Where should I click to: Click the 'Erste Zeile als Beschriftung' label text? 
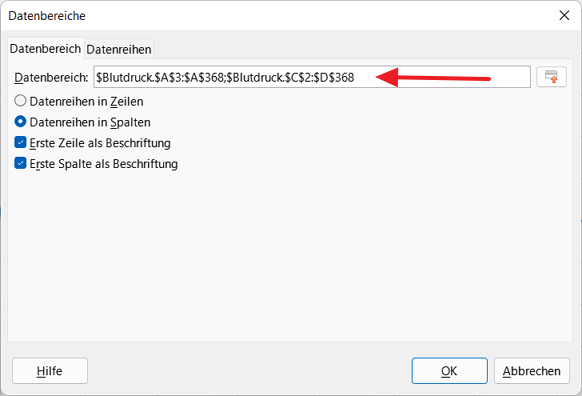coord(100,143)
